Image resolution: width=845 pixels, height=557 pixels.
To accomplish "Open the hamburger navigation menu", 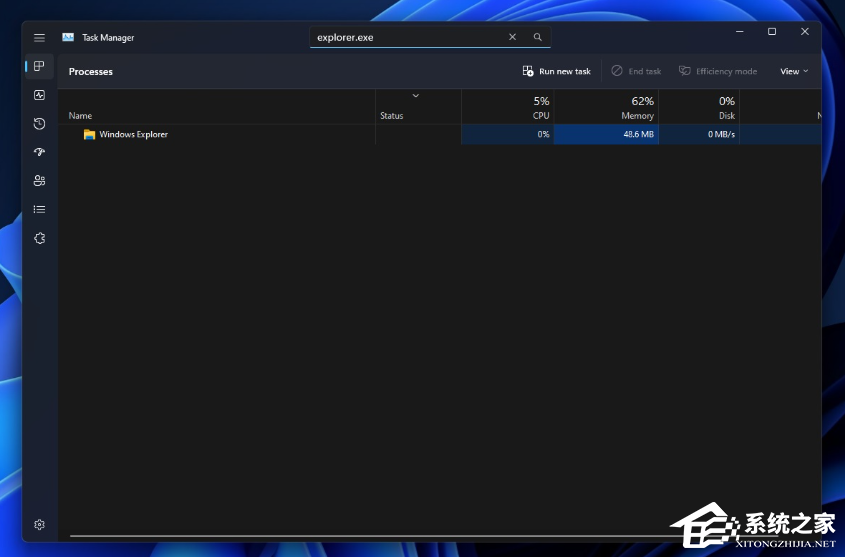I will pos(39,38).
